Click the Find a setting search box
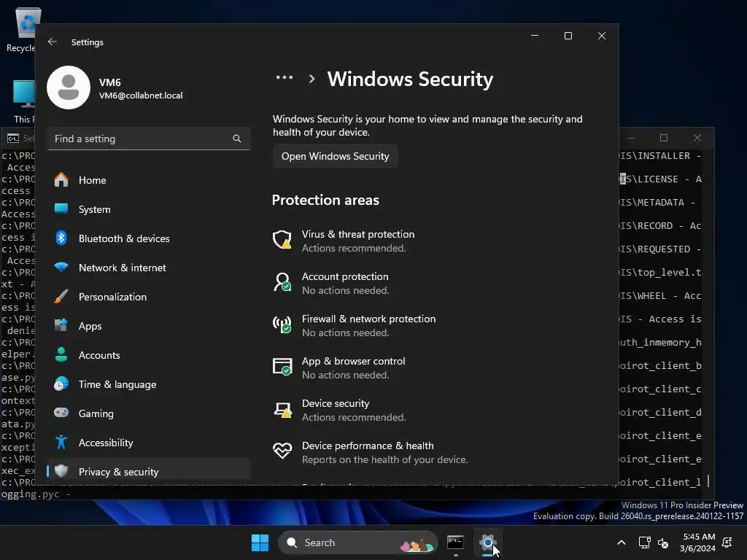747x560 pixels. click(x=149, y=139)
